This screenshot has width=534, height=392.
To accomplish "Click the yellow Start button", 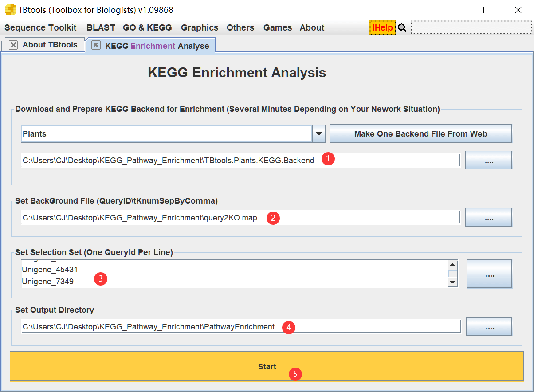I will 267,366.
